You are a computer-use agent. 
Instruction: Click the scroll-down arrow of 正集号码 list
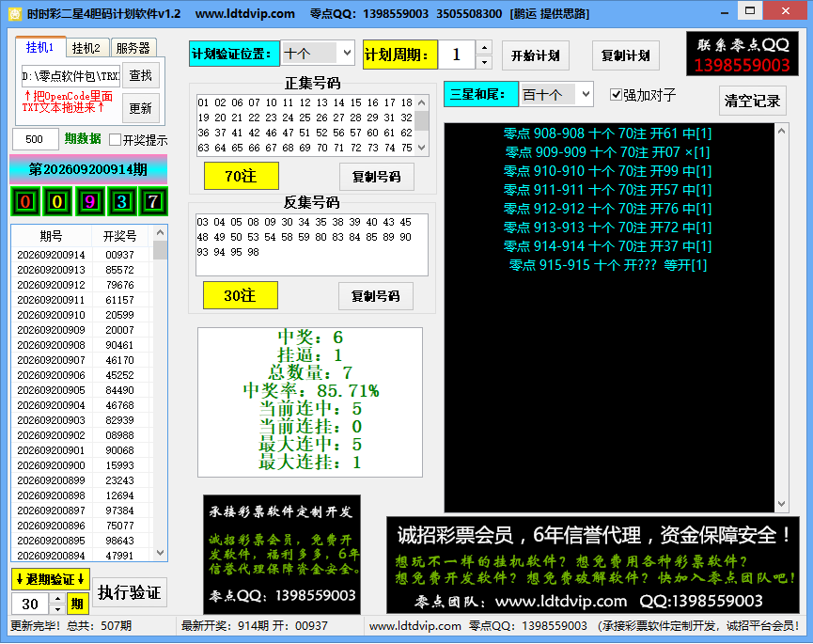click(x=421, y=148)
